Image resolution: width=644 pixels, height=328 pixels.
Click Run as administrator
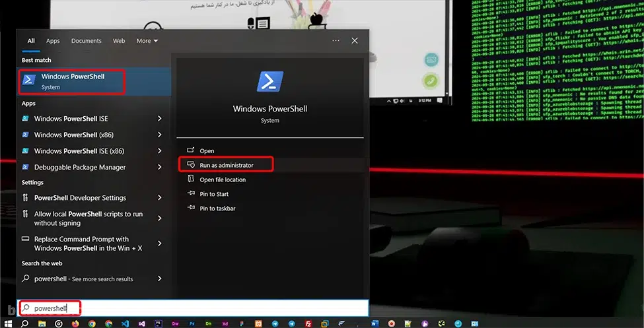point(226,165)
